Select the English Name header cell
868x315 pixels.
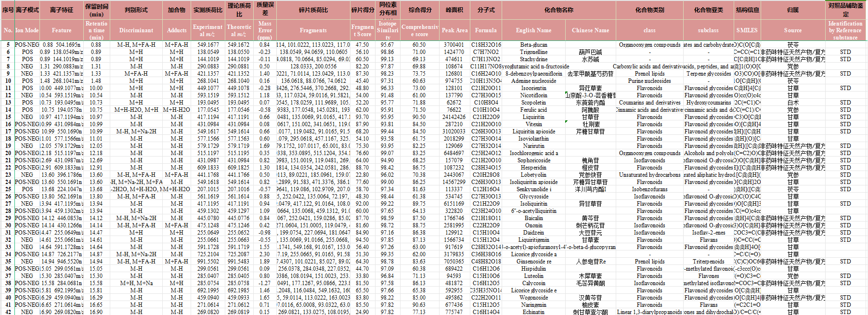coord(533,30)
